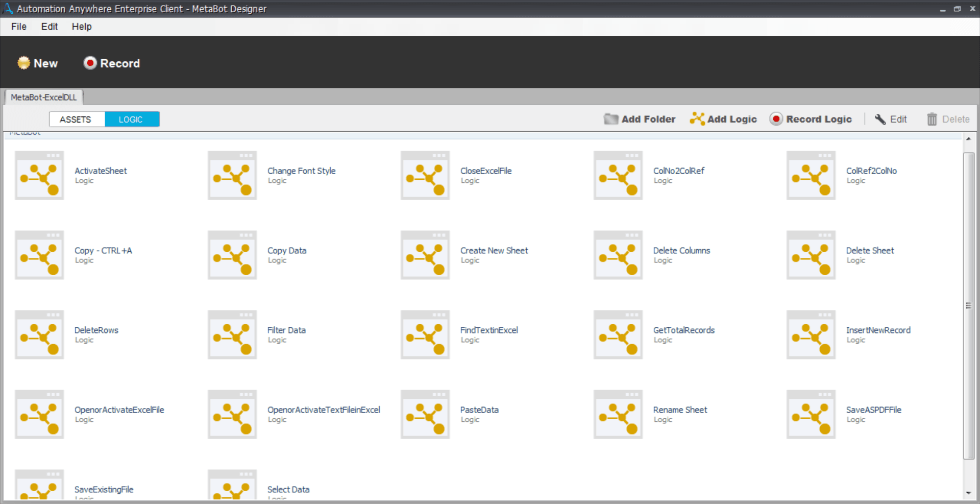Image resolution: width=980 pixels, height=504 pixels.
Task: Select the Copy - CTRL+A logic icon
Action: click(x=39, y=255)
